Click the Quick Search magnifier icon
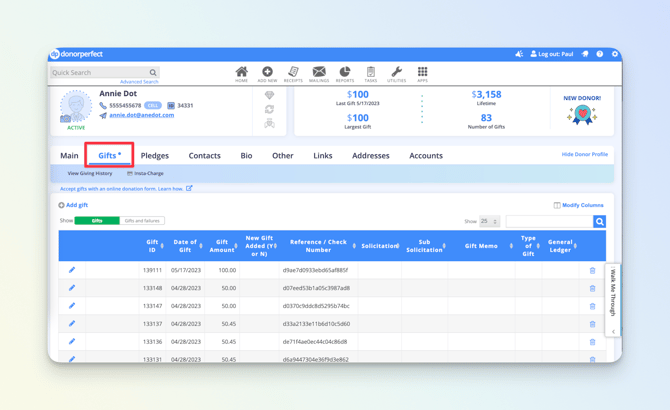The height and width of the screenshot is (410, 670). tap(153, 73)
